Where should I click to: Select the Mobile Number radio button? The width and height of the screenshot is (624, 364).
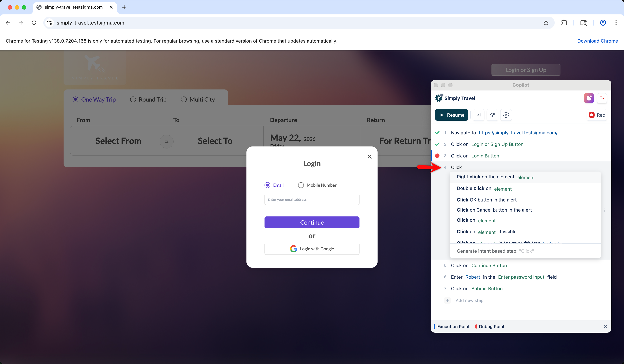pyautogui.click(x=301, y=185)
